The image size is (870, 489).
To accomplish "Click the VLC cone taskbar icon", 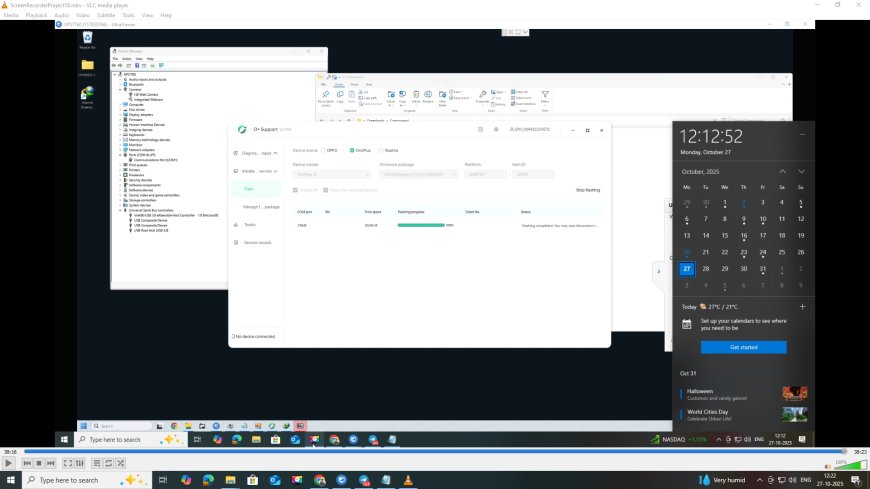I will pyautogui.click(x=408, y=480).
